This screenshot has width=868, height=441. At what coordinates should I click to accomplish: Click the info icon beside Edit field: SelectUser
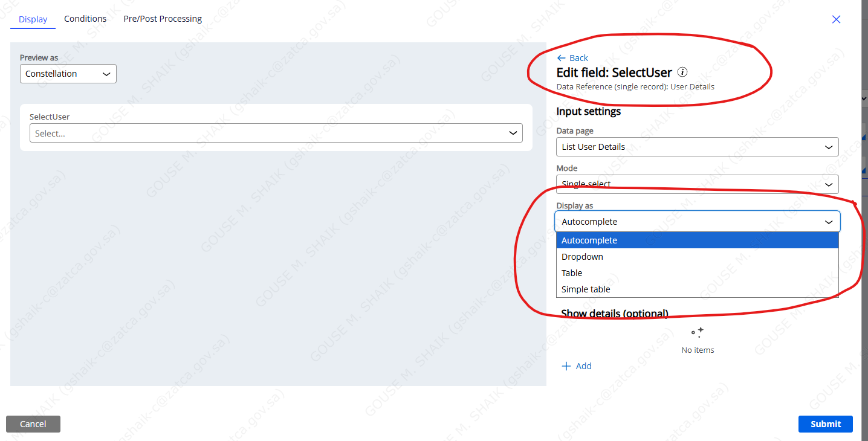click(x=682, y=72)
